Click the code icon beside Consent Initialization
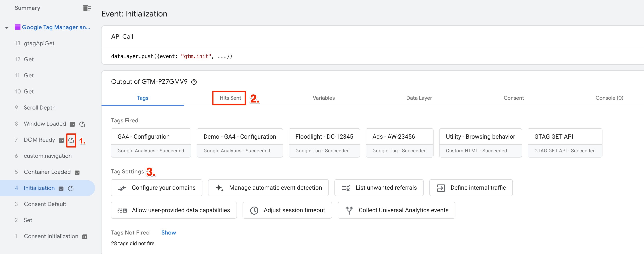This screenshot has height=254, width=644. pos(85,237)
